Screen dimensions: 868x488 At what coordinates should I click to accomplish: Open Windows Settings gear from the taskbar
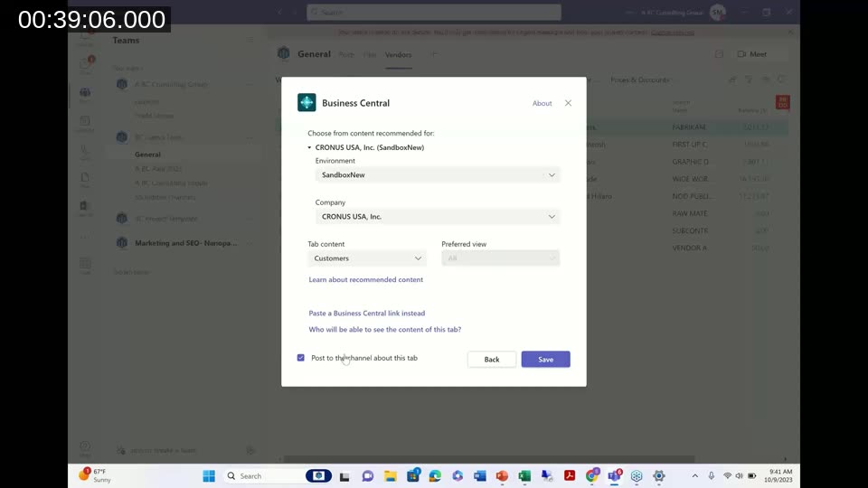[659, 476]
